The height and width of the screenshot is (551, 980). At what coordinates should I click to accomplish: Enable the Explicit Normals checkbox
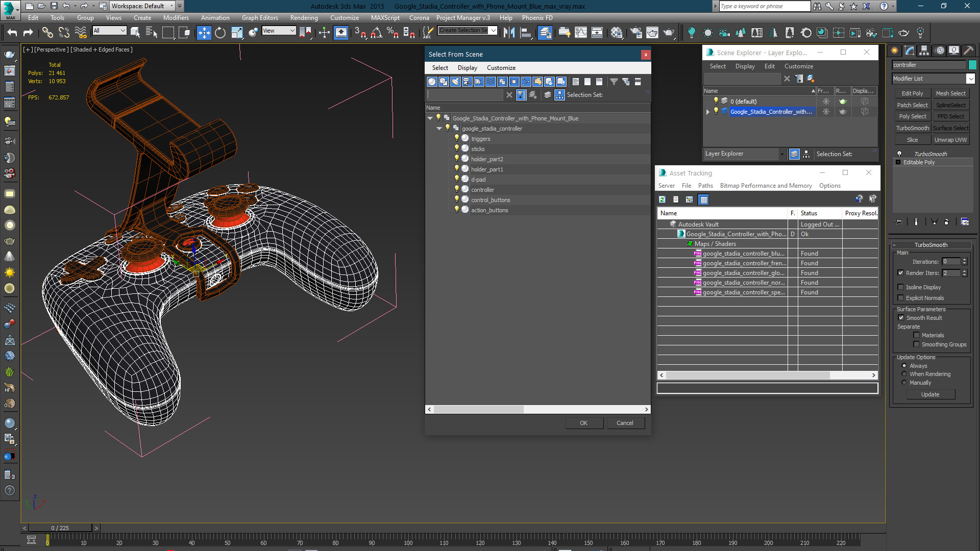pos(900,298)
